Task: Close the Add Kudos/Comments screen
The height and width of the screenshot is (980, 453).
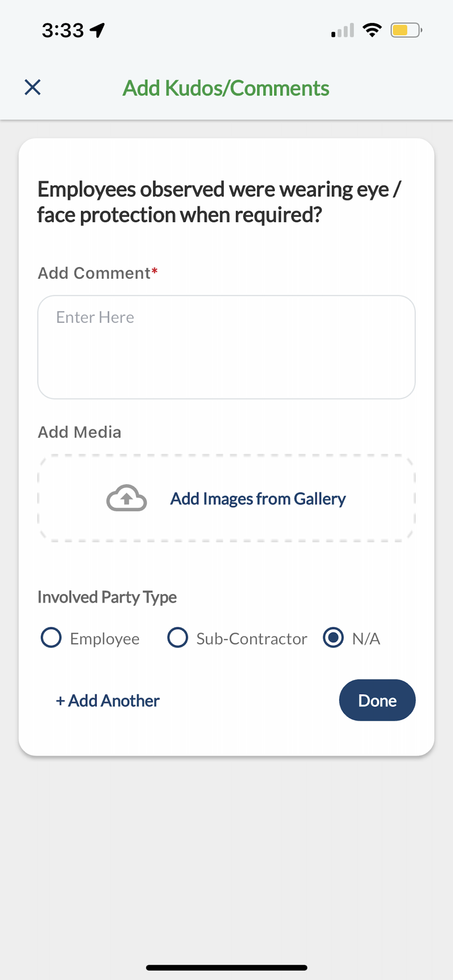Action: point(32,88)
